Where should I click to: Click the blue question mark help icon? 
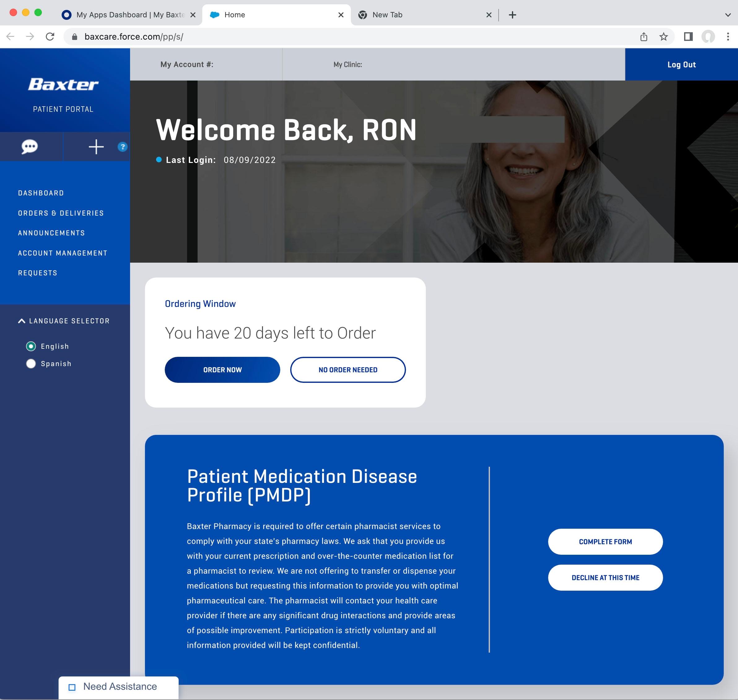(x=122, y=147)
